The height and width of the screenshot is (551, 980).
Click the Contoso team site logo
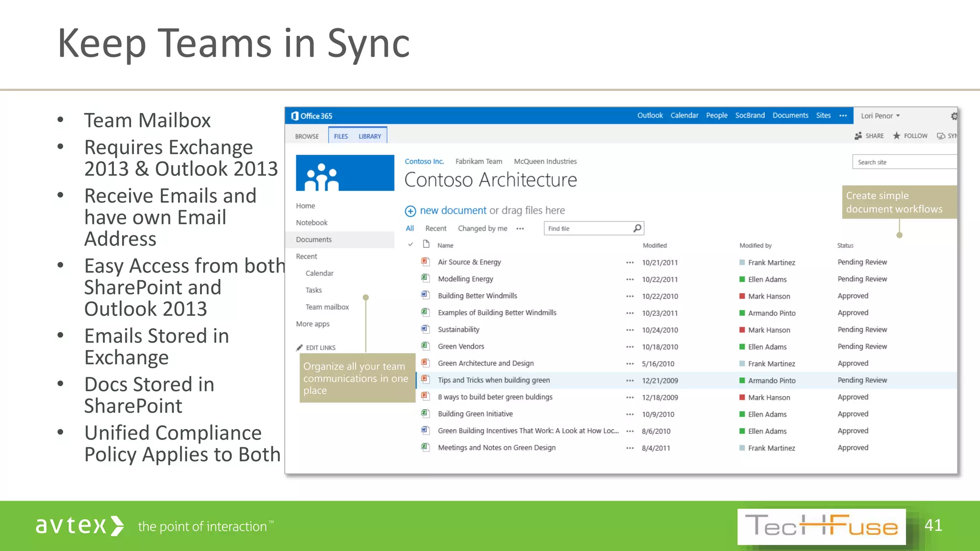(345, 173)
